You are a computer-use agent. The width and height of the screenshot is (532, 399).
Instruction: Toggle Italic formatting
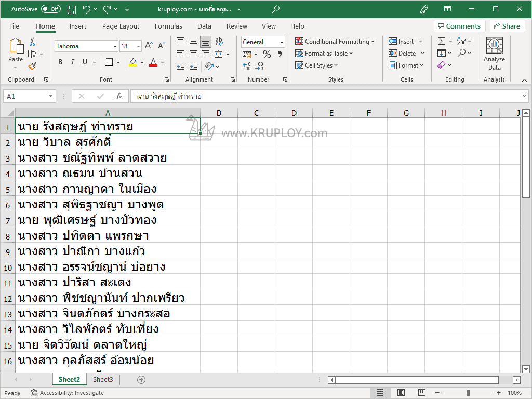pos(73,62)
